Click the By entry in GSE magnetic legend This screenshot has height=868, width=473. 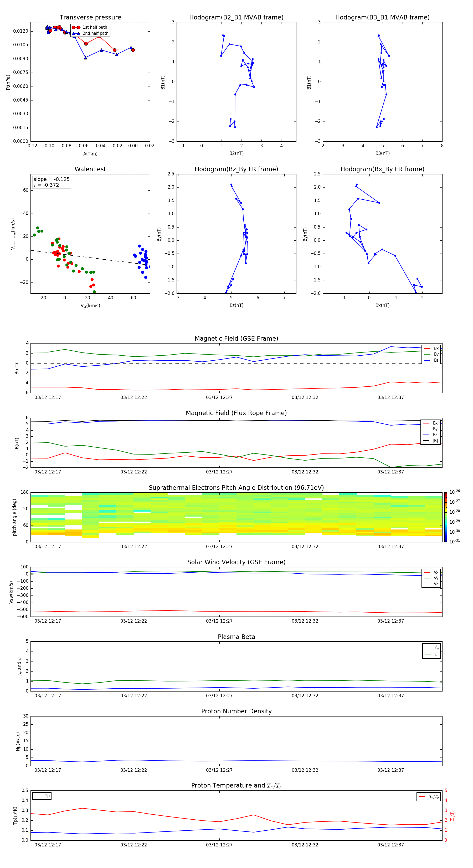coord(431,354)
